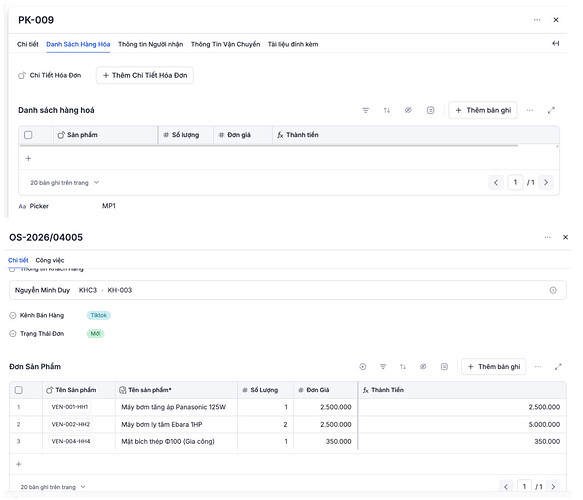Toggle hidden-fields eye icon in Đơn Sản Phẩm

(x=423, y=367)
